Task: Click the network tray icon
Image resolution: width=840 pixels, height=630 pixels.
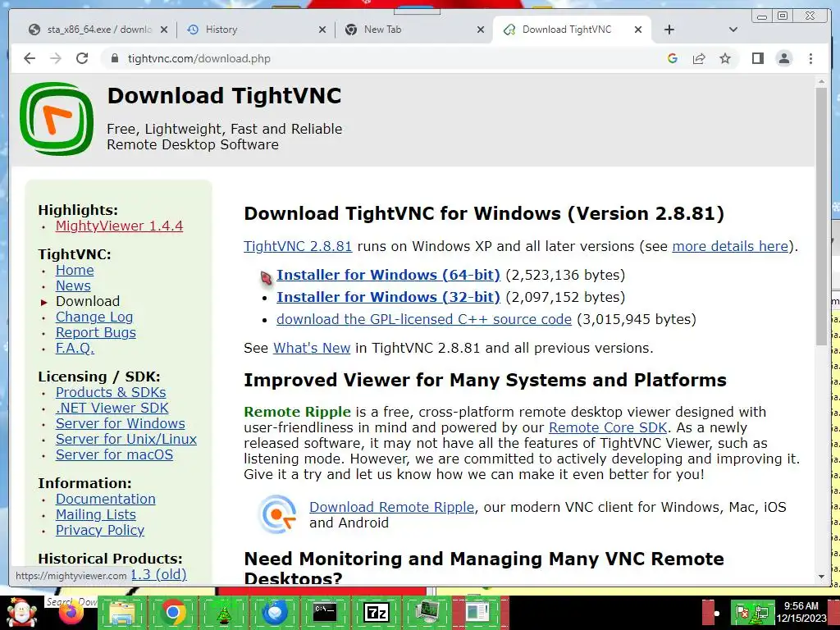Action: pos(760,613)
